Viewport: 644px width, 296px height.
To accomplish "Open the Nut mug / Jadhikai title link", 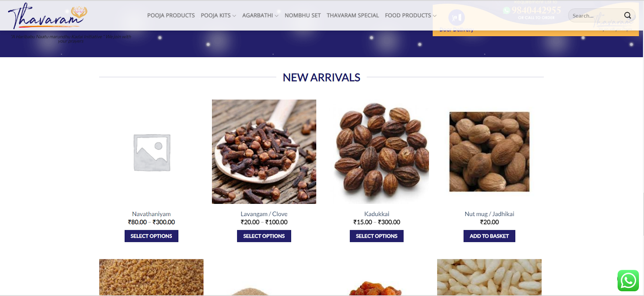I will click(x=489, y=214).
